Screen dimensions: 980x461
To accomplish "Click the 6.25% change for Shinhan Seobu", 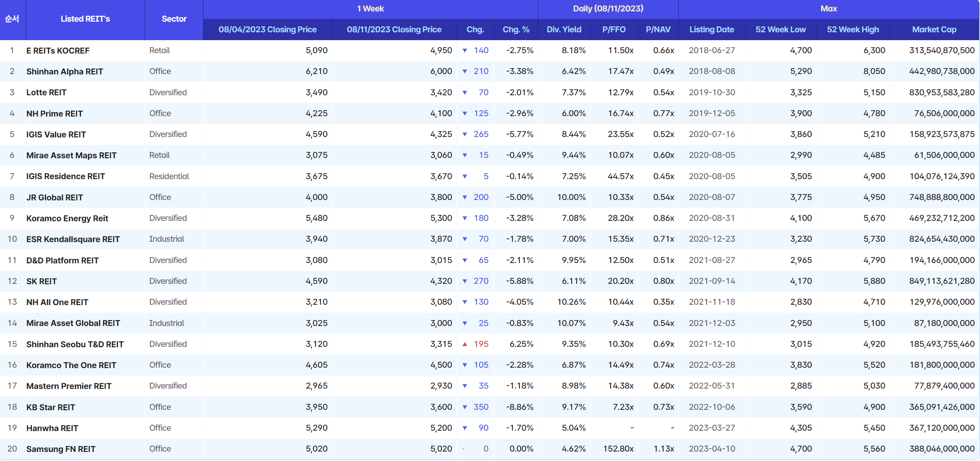I will tap(521, 344).
